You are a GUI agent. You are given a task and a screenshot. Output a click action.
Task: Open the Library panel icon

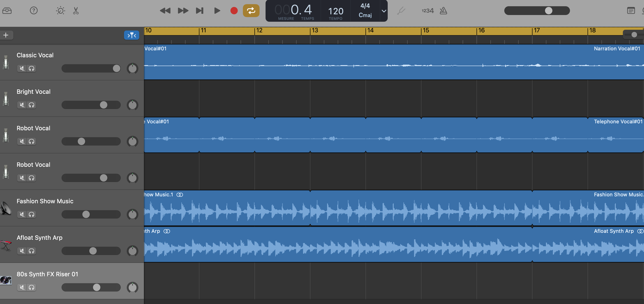pyautogui.click(x=7, y=11)
